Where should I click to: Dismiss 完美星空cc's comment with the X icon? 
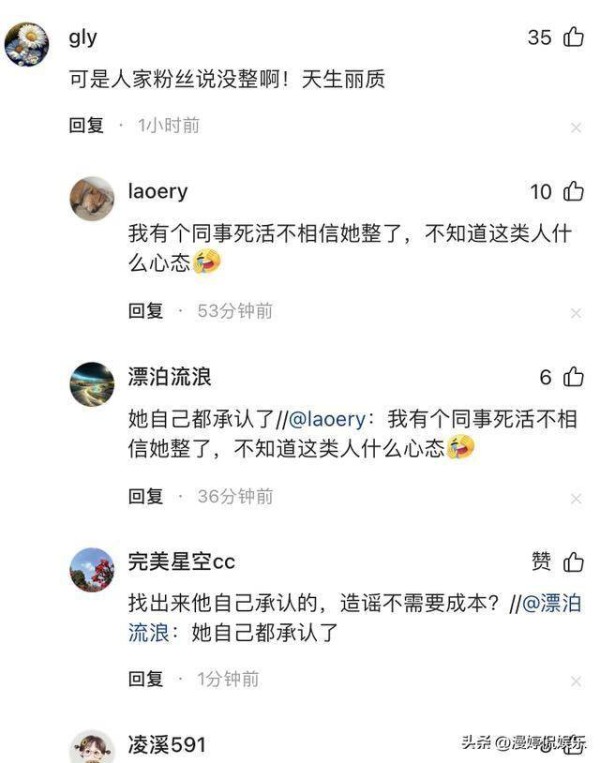point(576,681)
